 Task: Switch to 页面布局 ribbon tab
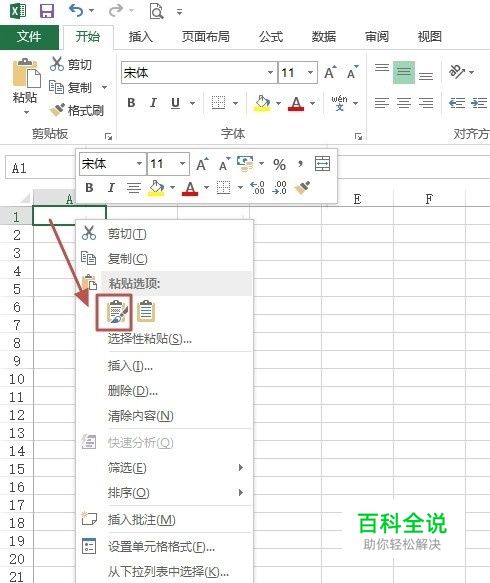(x=206, y=37)
